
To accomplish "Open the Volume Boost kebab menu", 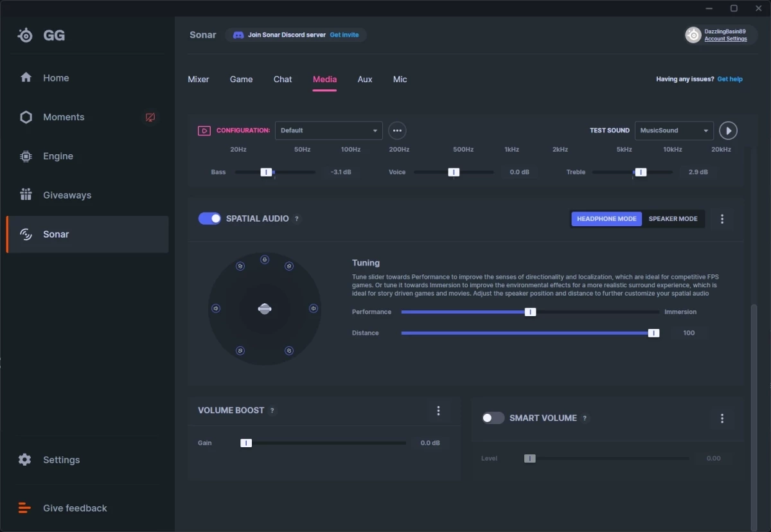I will [x=438, y=411].
